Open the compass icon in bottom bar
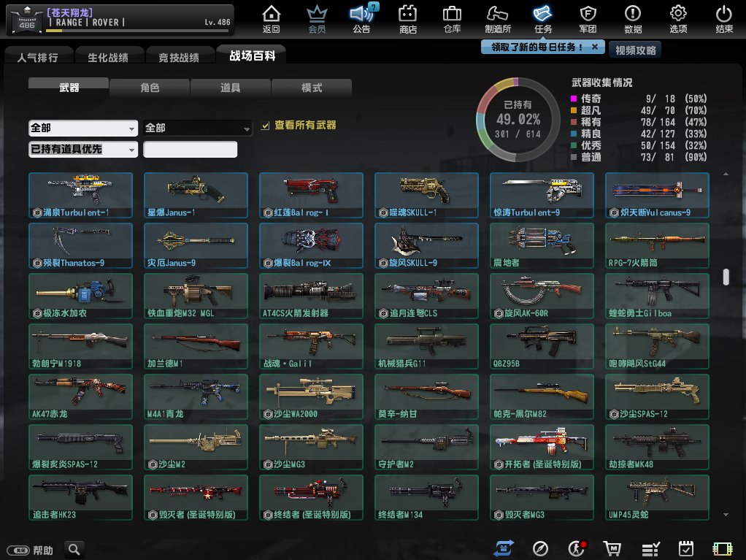The height and width of the screenshot is (560, 746). click(x=540, y=548)
